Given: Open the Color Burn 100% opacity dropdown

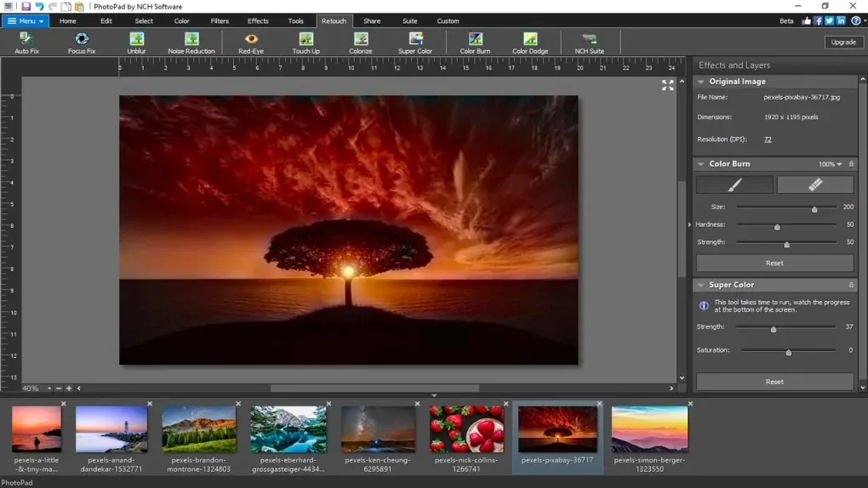Looking at the screenshot, I should [831, 164].
